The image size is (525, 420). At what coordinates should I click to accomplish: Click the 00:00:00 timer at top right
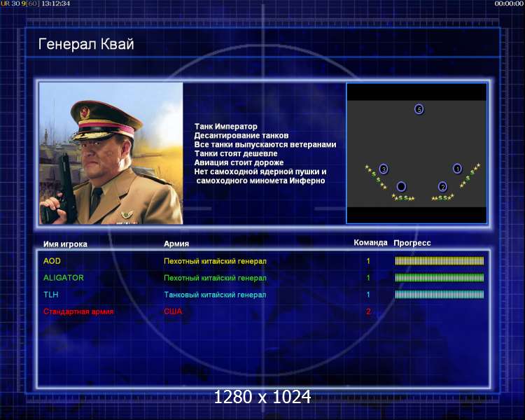(x=509, y=3)
